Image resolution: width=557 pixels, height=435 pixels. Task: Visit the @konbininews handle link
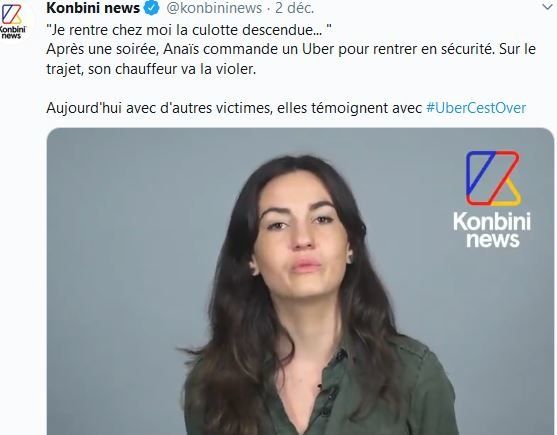click(x=214, y=8)
